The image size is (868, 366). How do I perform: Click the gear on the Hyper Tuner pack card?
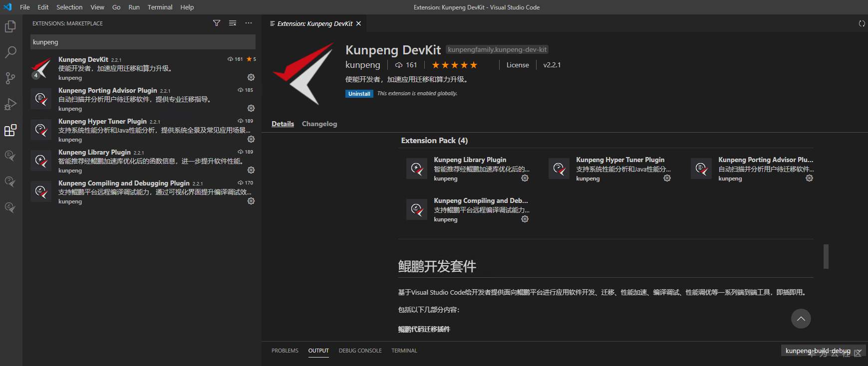point(667,178)
